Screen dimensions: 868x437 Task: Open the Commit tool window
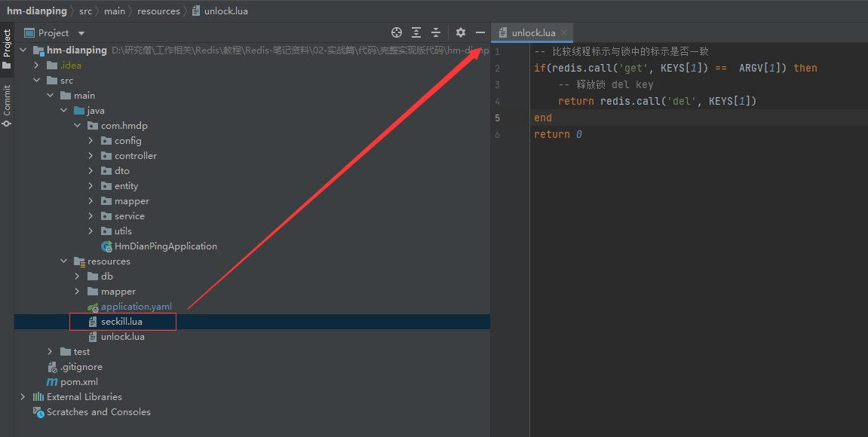pos(7,105)
